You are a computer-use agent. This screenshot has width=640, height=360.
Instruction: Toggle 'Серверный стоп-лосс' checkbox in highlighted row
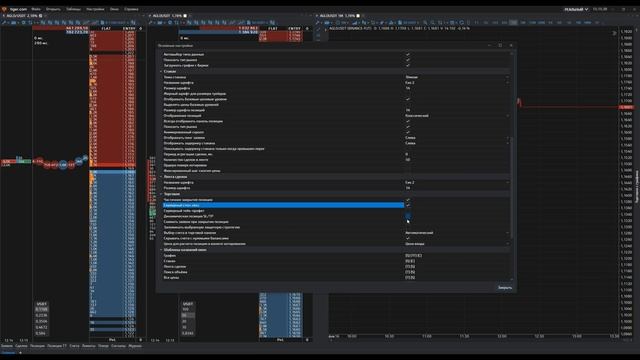click(x=407, y=205)
